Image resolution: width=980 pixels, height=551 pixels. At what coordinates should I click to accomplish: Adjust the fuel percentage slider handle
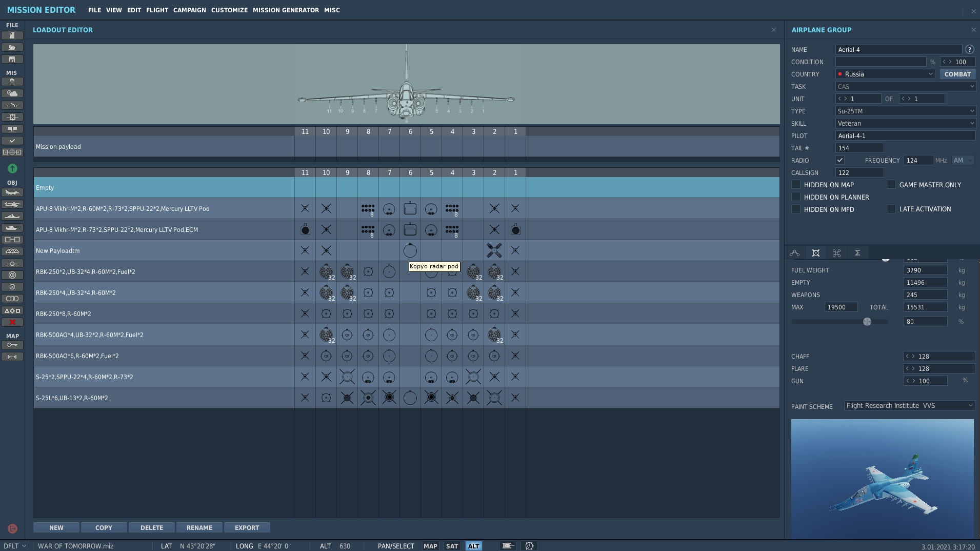pos(867,322)
